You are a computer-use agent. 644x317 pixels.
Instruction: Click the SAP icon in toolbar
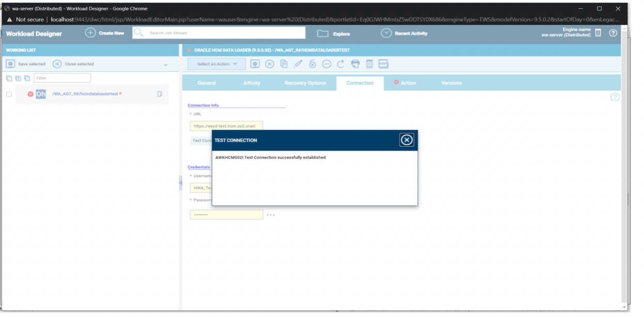point(383,64)
